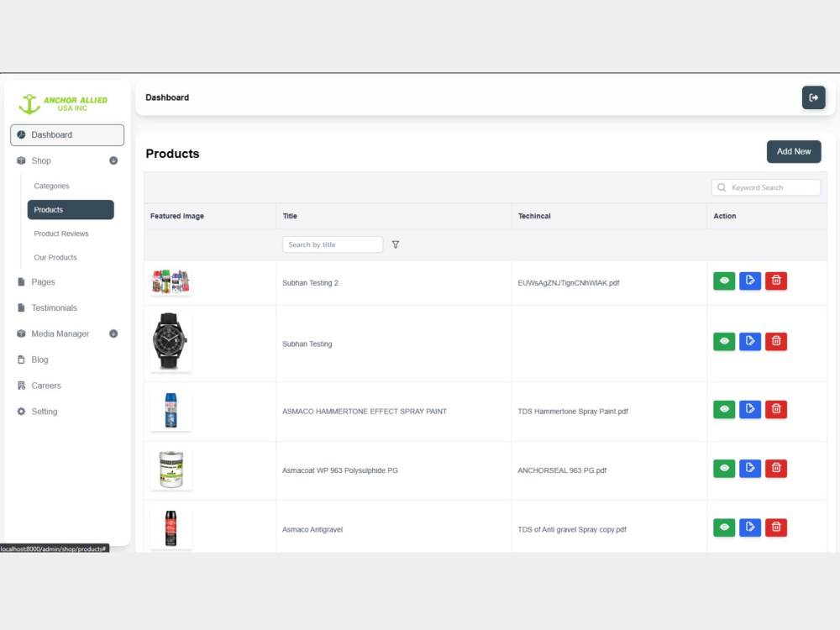840x630 pixels.
Task: Open the Asmacoat paint bucket thumbnail
Action: 171,470
